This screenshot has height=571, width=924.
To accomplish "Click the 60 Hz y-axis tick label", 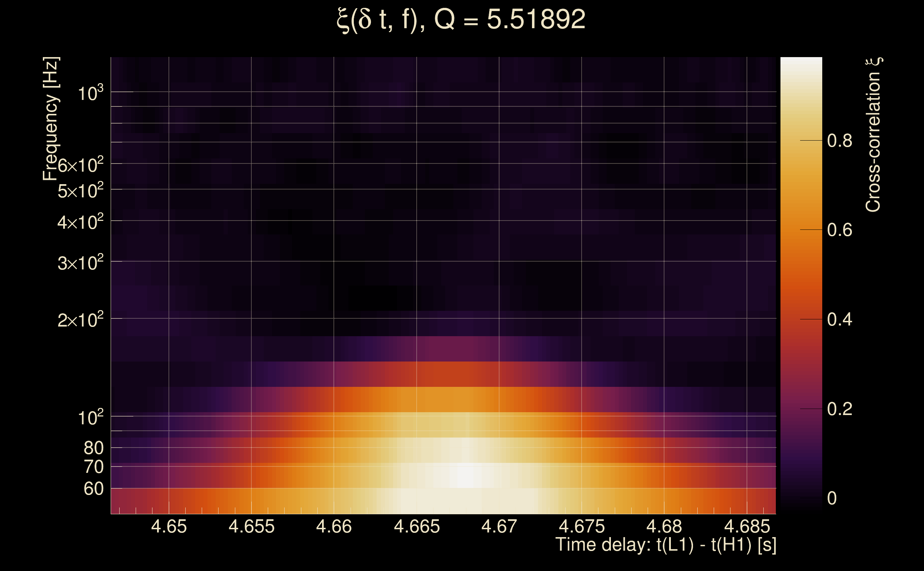I will pyautogui.click(x=93, y=489).
